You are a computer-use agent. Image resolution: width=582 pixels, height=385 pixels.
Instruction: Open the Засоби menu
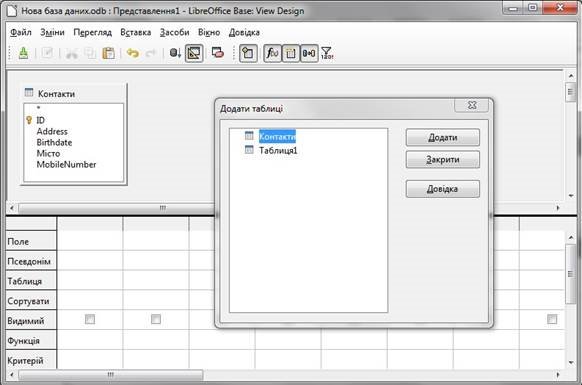click(174, 32)
